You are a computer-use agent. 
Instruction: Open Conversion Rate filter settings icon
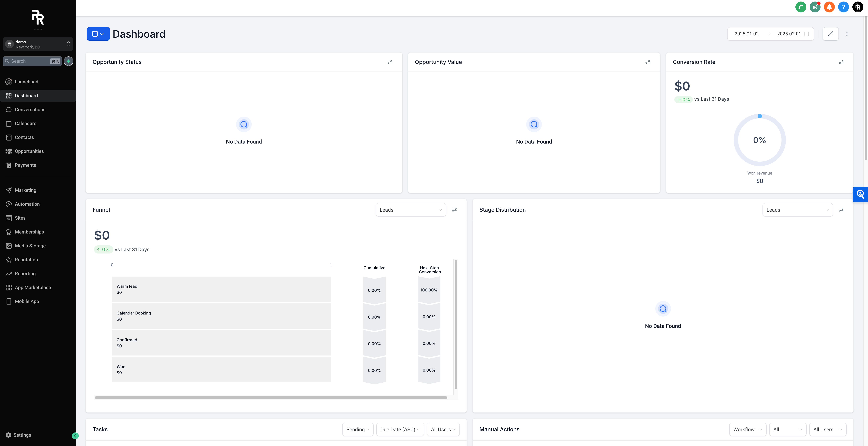coord(841,62)
